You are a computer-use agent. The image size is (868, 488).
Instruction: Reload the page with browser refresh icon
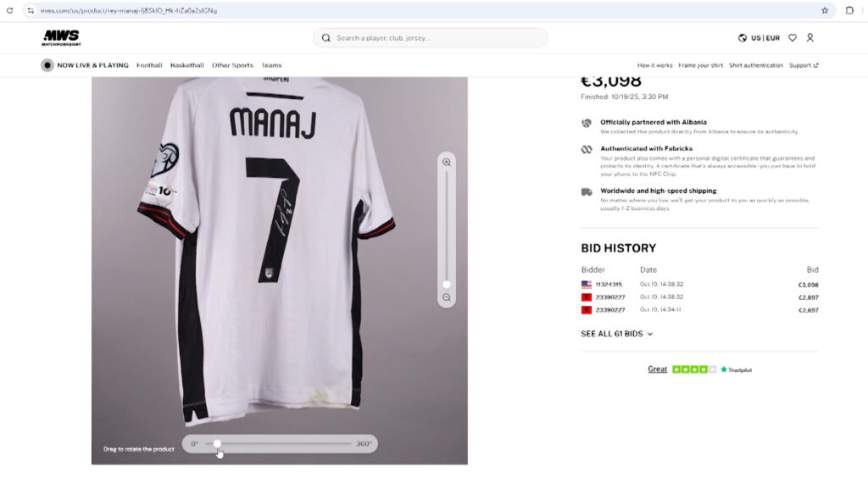10,10
